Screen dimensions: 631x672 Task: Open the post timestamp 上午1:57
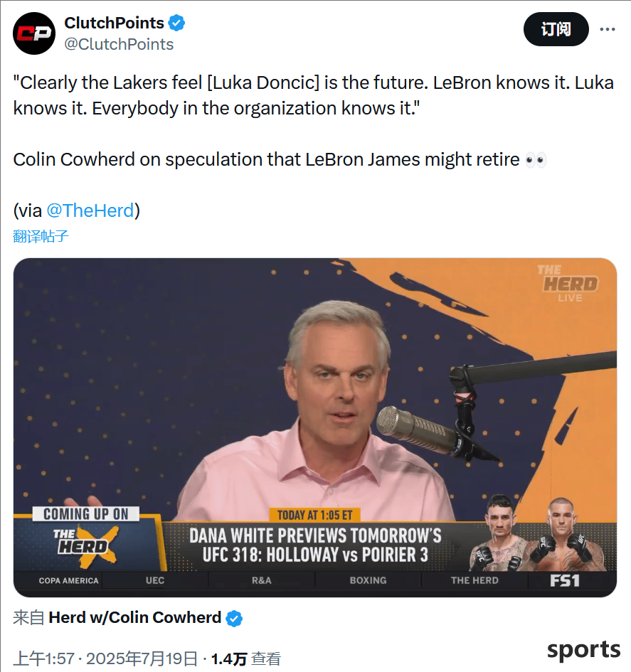pyautogui.click(x=43, y=658)
